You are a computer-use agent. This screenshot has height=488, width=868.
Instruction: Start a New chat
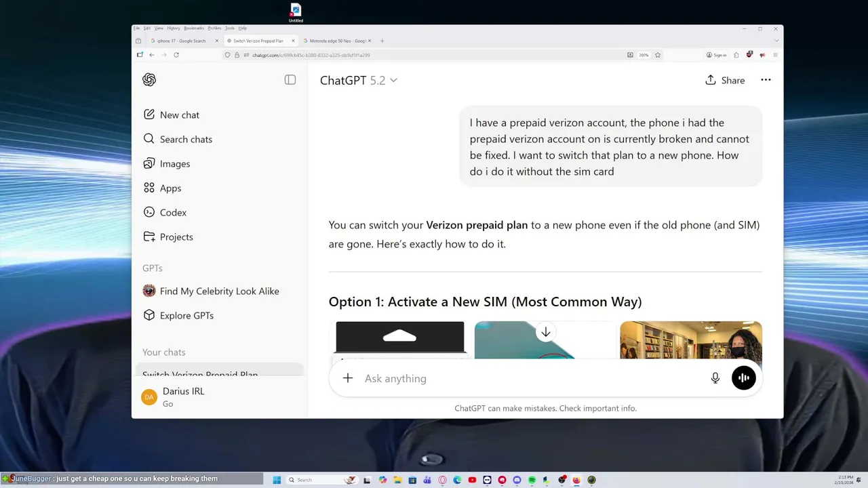click(x=219, y=115)
